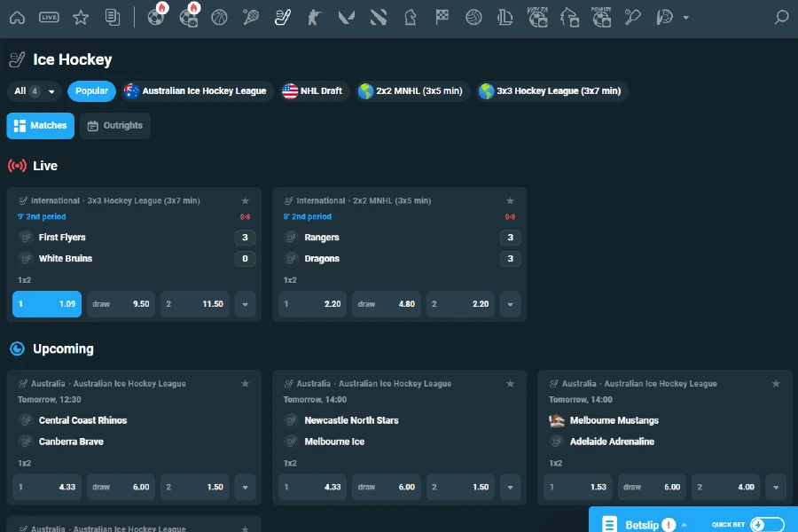
Task: Select the basketball sport icon
Action: click(x=220, y=17)
